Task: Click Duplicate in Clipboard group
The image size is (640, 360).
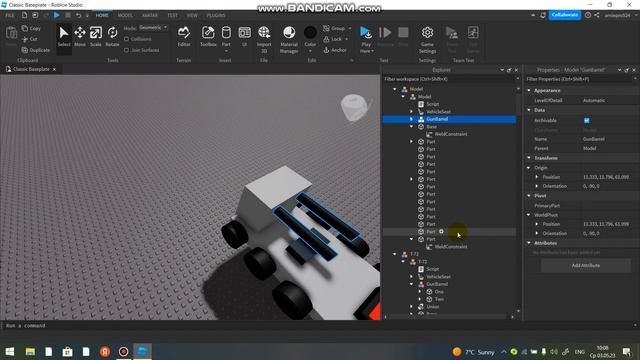Action: (36, 50)
